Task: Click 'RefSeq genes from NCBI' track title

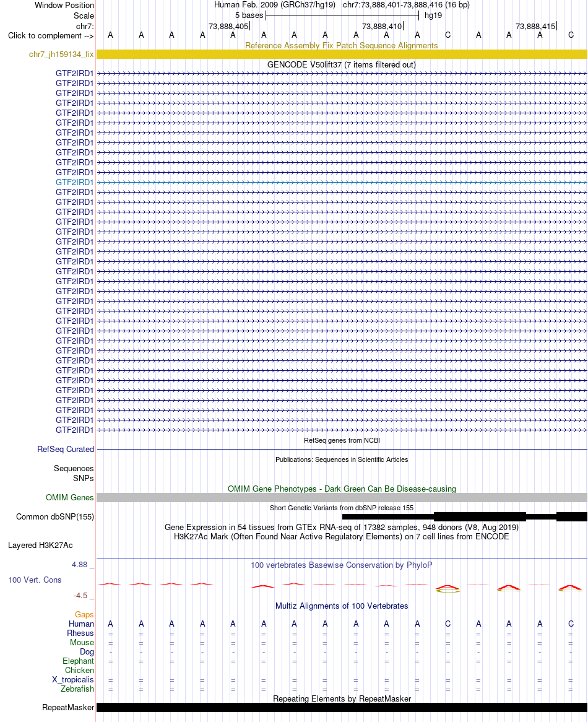Action: coord(342,440)
